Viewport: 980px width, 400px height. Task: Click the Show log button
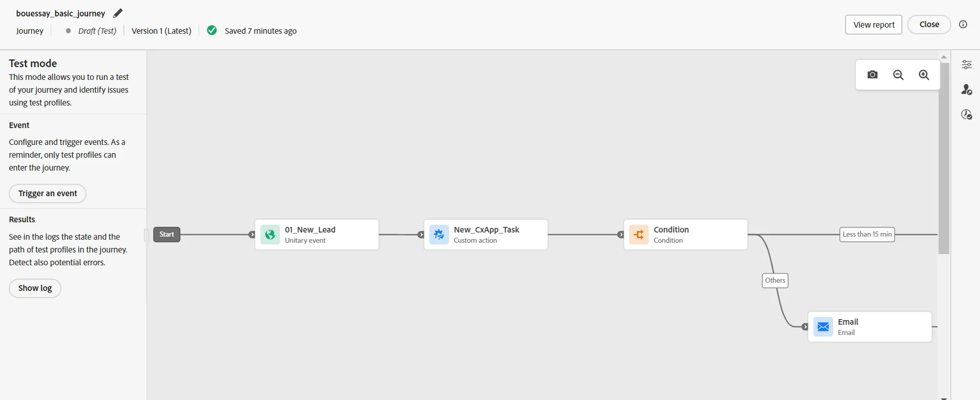click(35, 288)
